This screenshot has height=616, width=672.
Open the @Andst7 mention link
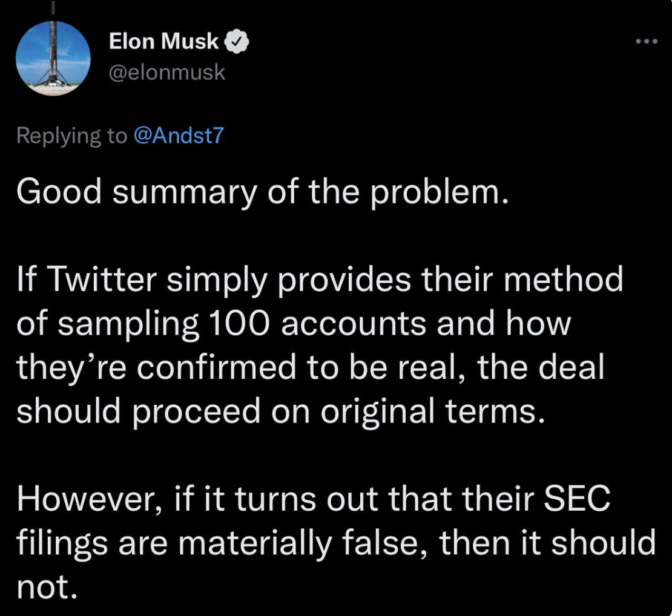click(x=179, y=135)
